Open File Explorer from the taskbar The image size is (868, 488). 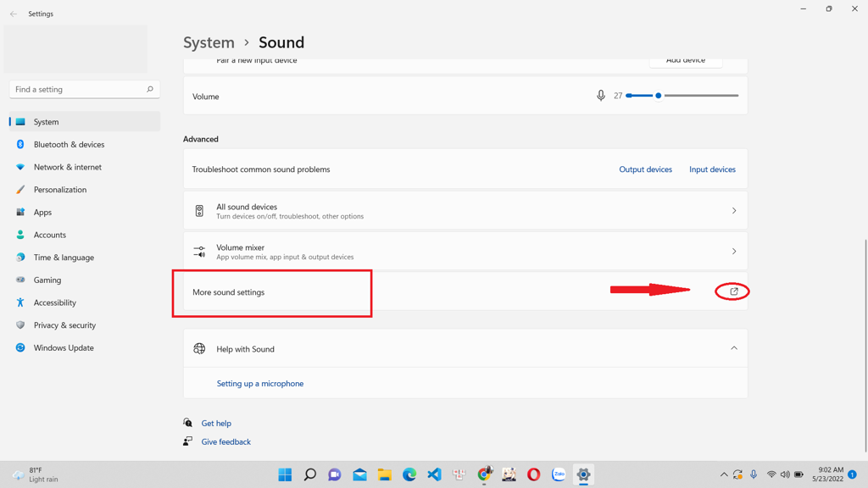pyautogui.click(x=385, y=474)
